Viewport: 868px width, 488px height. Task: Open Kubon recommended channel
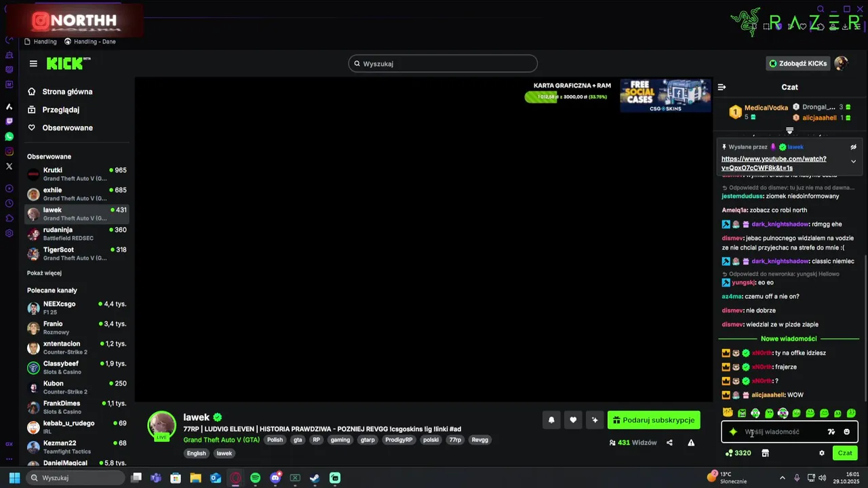point(77,388)
